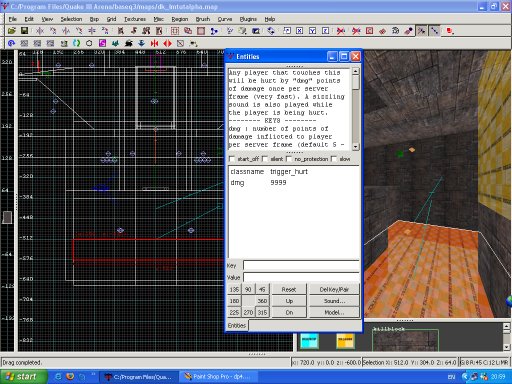Click the blue circular arrow icon in second toolbar
Viewport: 512px width, 384px height.
coord(12,43)
